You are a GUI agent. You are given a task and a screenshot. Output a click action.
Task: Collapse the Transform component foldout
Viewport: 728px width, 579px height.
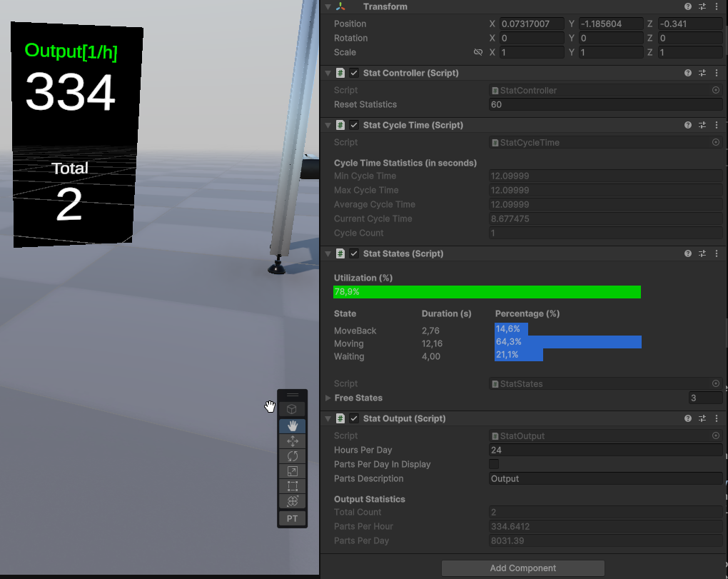click(328, 6)
